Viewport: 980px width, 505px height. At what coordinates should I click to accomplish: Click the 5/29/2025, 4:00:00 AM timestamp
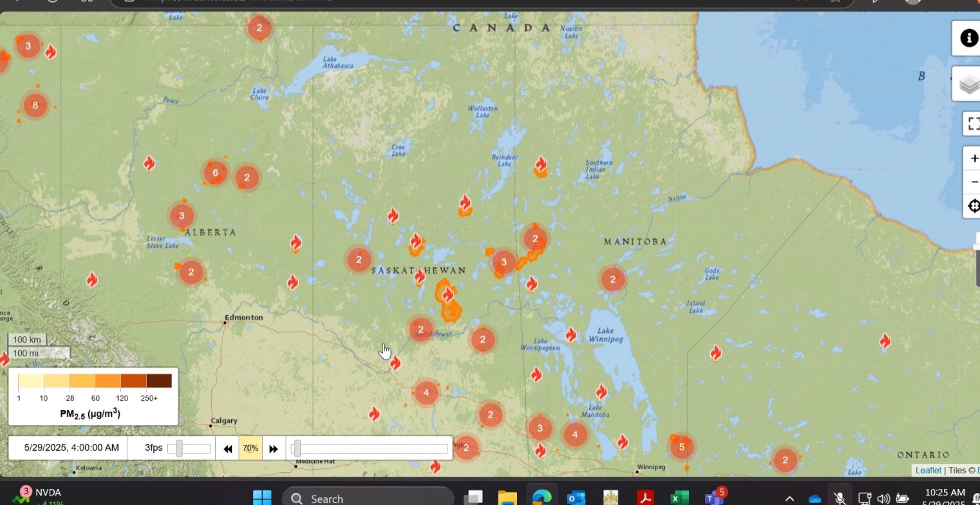71,448
